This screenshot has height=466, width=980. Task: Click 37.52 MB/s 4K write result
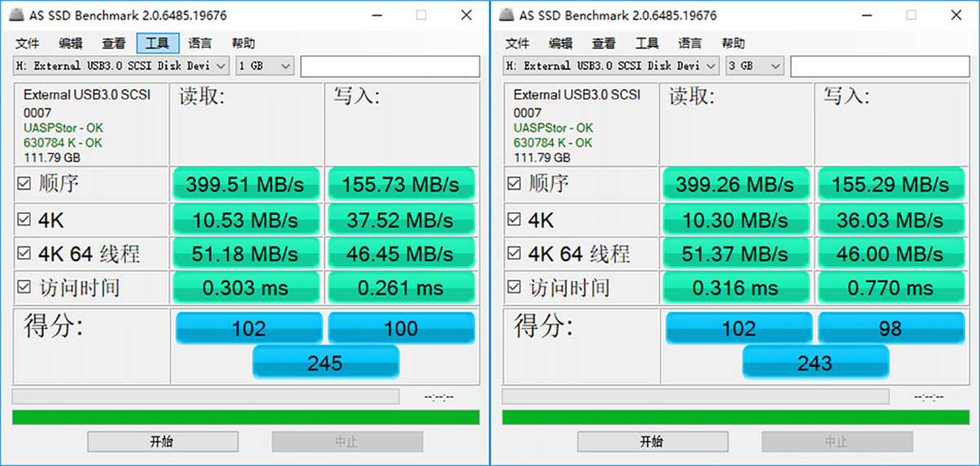401,220
